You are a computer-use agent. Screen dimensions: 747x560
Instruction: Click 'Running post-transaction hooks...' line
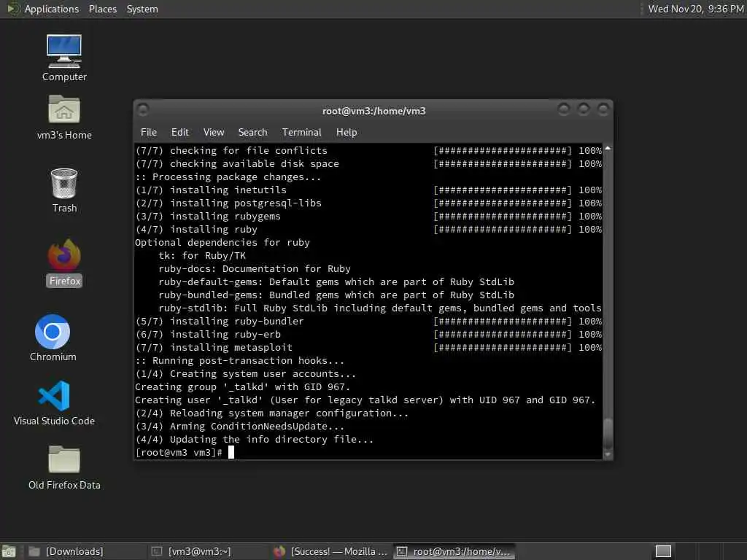click(239, 361)
